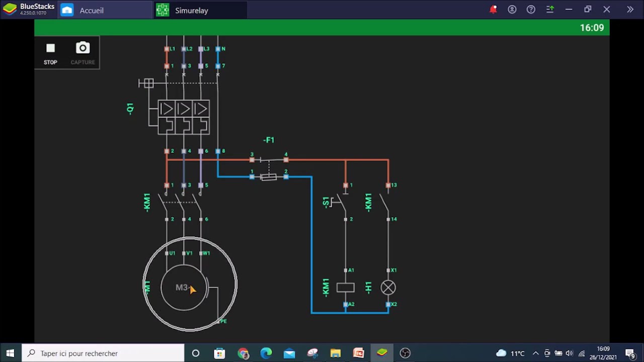Open Cortana circle in the taskbar

[x=196, y=353]
